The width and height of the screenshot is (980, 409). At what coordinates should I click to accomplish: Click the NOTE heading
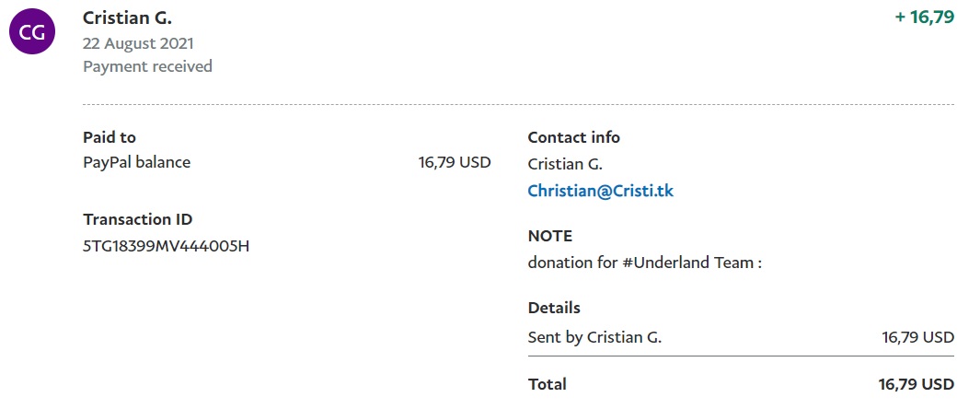[549, 236]
